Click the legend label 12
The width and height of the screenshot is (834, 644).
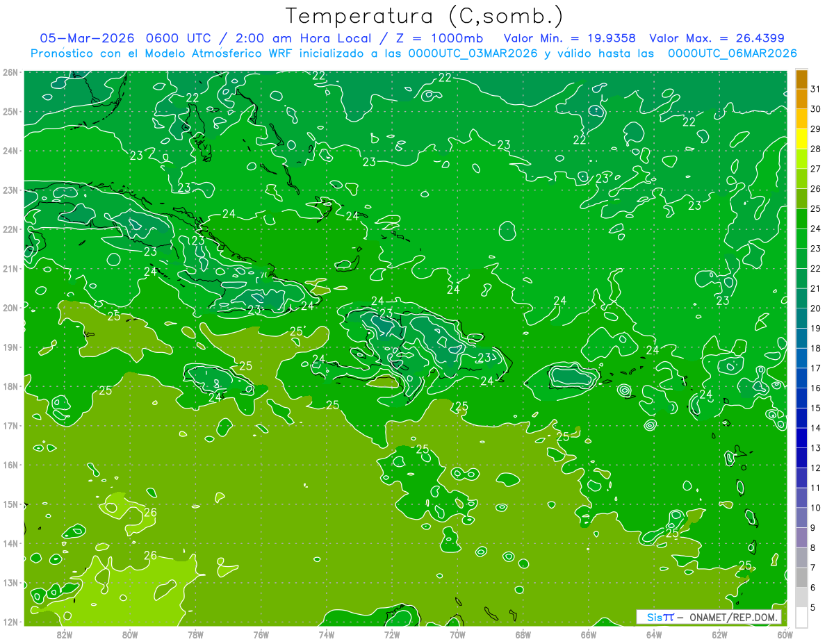815,468
